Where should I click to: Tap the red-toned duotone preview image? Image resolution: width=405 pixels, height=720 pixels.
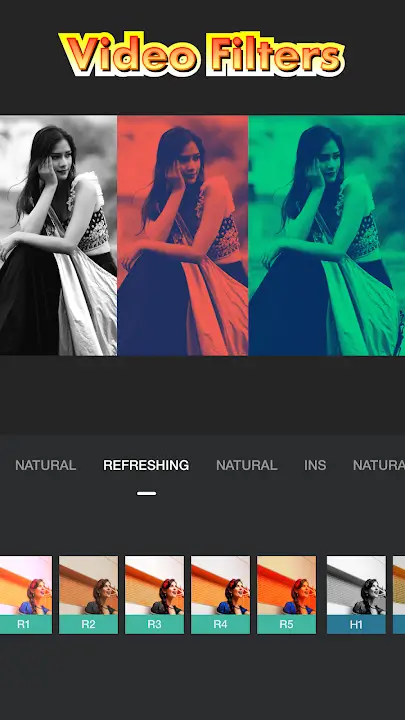click(x=183, y=235)
